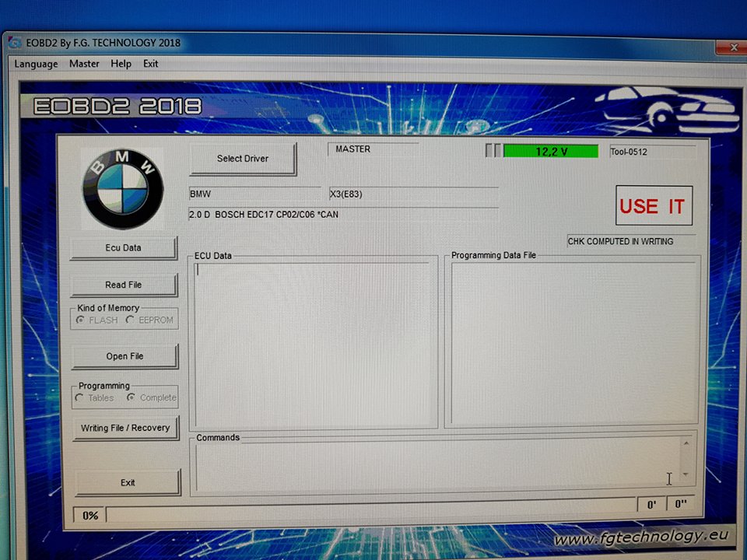The width and height of the screenshot is (747, 560).
Task: Close the EOBD2 window
Action: (x=732, y=47)
